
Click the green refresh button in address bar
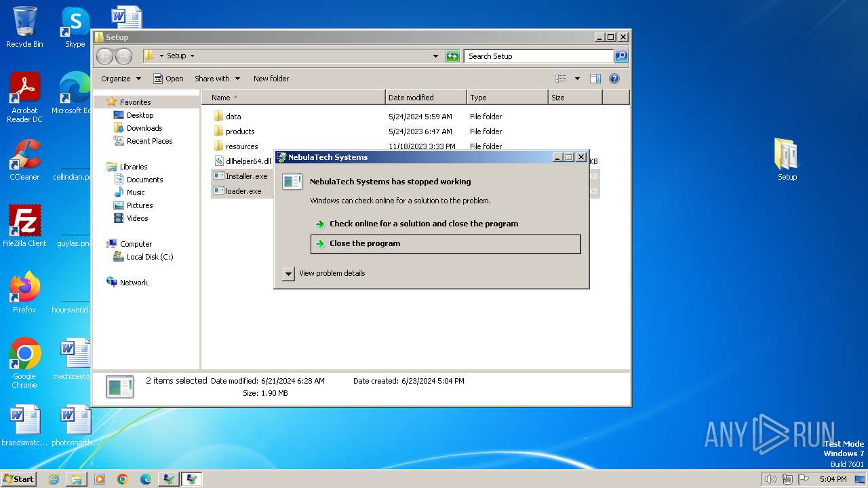point(452,56)
